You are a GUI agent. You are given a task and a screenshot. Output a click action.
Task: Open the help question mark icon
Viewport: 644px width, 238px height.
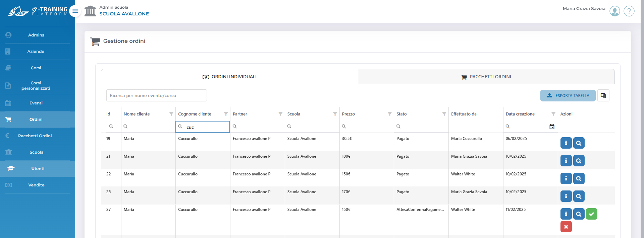pyautogui.click(x=629, y=11)
